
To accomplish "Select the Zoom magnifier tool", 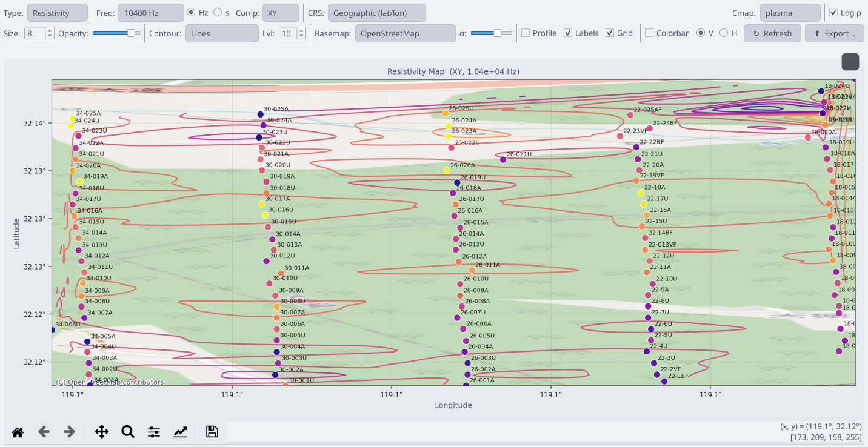I will click(128, 432).
